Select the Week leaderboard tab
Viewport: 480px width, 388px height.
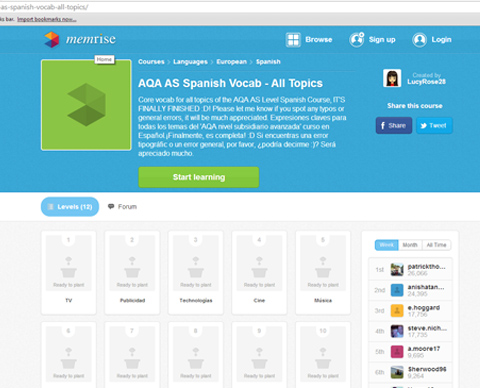tap(387, 245)
